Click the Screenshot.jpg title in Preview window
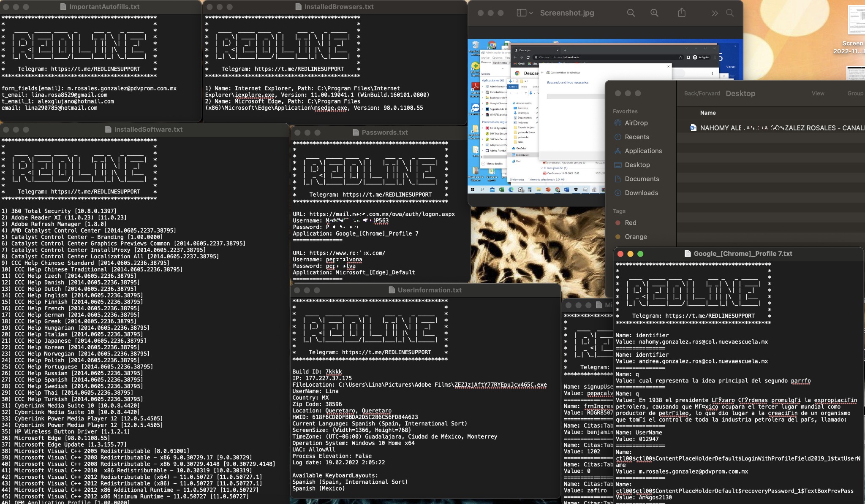The height and width of the screenshot is (504, 865). pyautogui.click(x=567, y=13)
